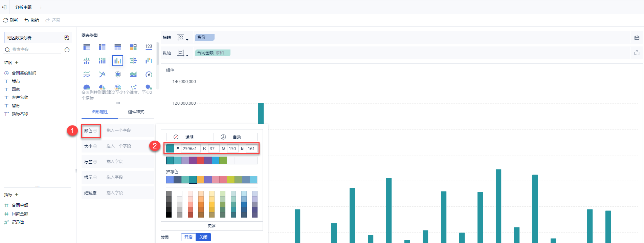Image resolution: width=644 pixels, height=243 pixels.
Task: Click the 撤销 undo button
Action: [x=31, y=20]
